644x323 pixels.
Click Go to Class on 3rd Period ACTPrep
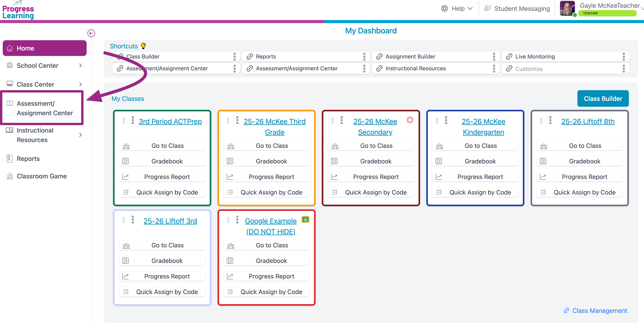pyautogui.click(x=162, y=146)
